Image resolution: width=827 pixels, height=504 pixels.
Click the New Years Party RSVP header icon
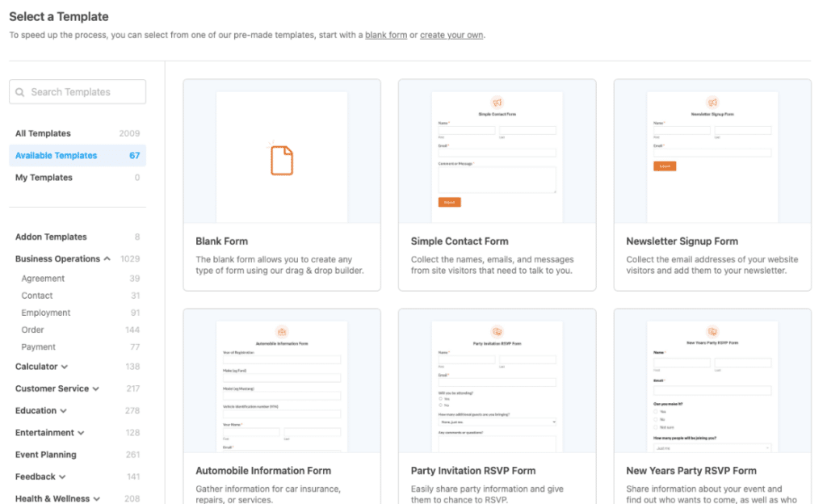point(712,332)
